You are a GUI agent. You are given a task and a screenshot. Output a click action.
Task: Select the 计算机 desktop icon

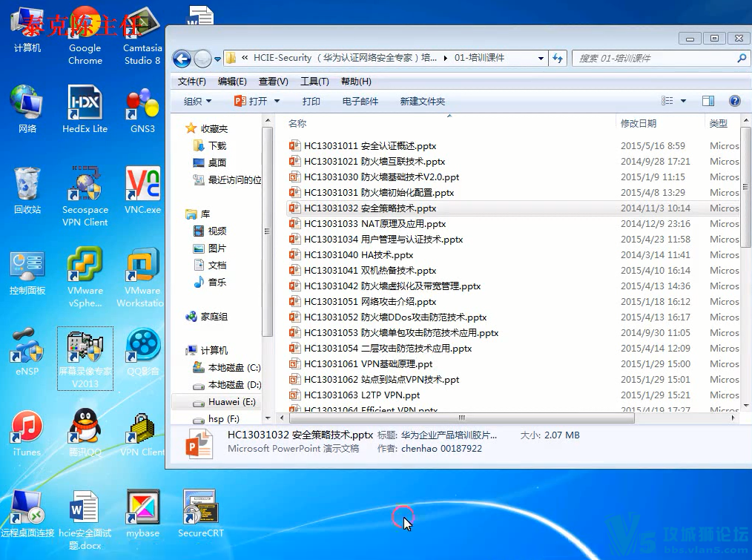tap(27, 30)
